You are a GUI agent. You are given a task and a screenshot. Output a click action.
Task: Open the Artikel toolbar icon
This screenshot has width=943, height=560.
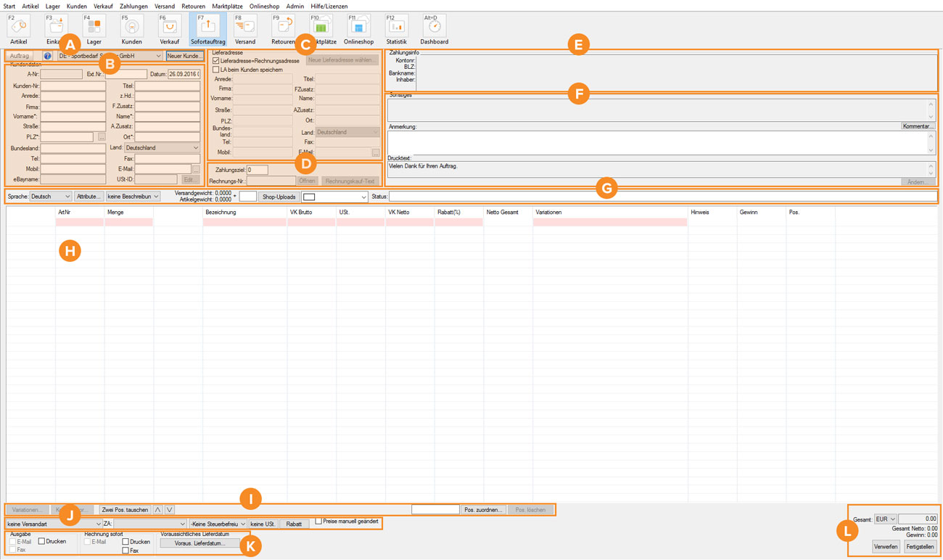[x=19, y=27]
